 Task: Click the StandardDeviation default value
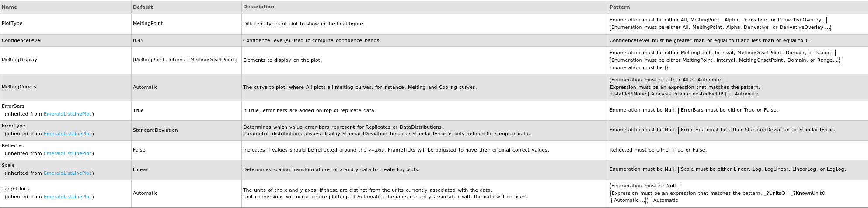pyautogui.click(x=155, y=130)
